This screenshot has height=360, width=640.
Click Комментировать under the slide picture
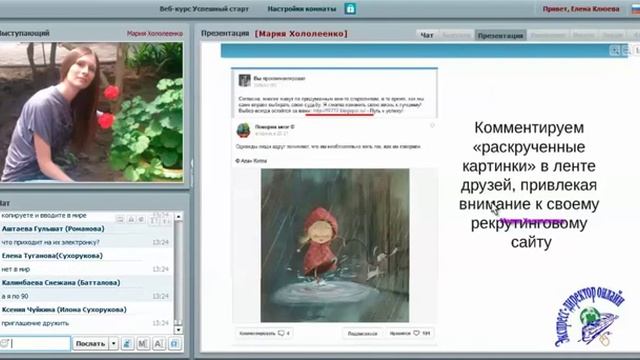258,333
